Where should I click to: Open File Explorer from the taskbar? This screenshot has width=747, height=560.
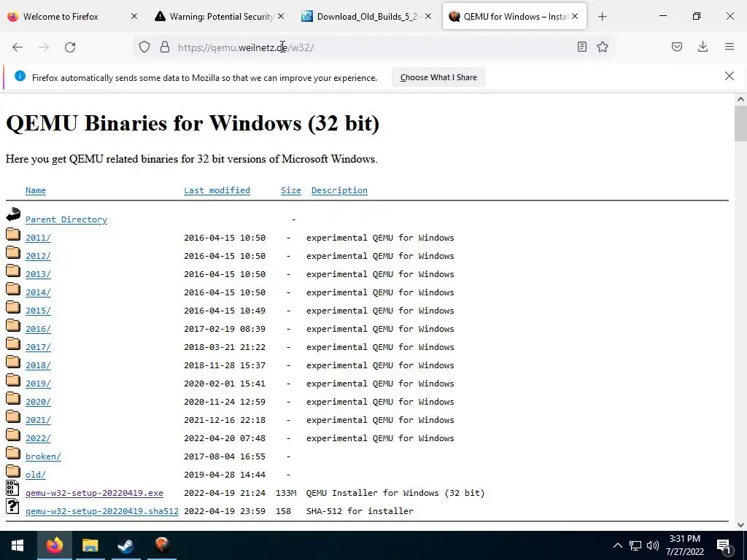pos(90,545)
